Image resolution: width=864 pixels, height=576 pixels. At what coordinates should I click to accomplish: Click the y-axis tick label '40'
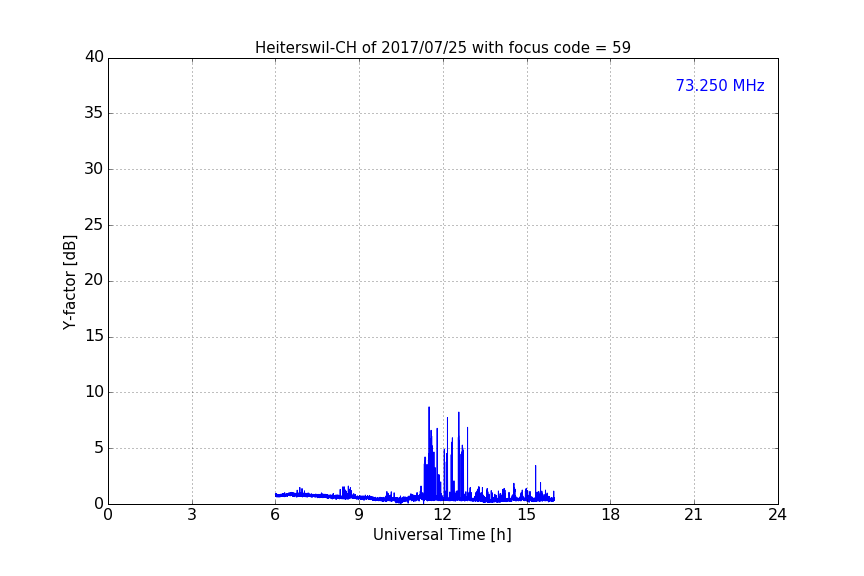[94, 57]
